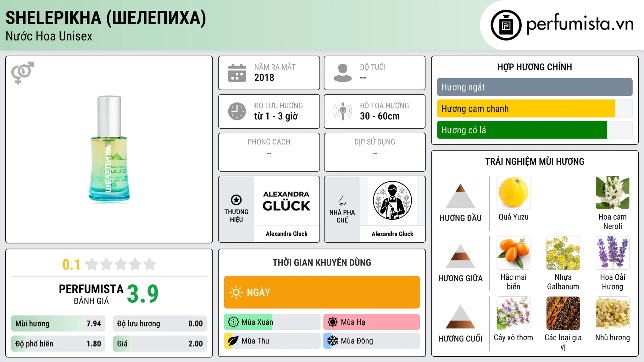Viewport: 644px width, 362px height.
Task: Click the Mùa Thu season bar
Action: point(272,341)
